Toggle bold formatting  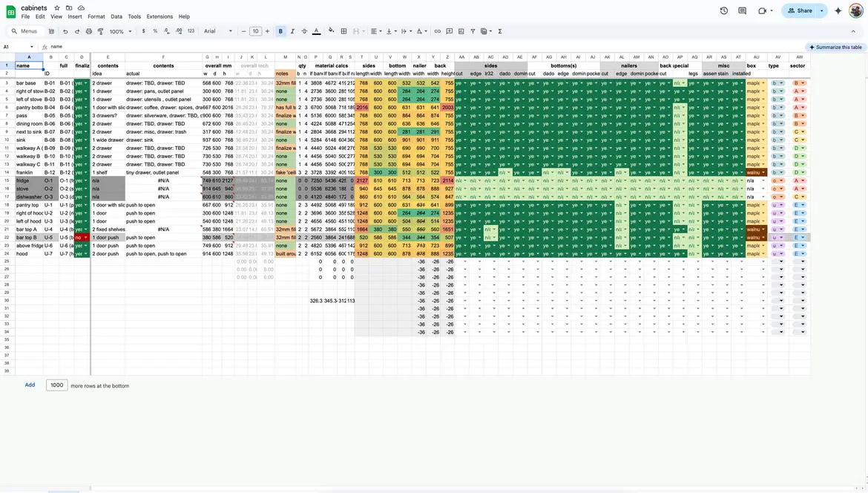[280, 31]
